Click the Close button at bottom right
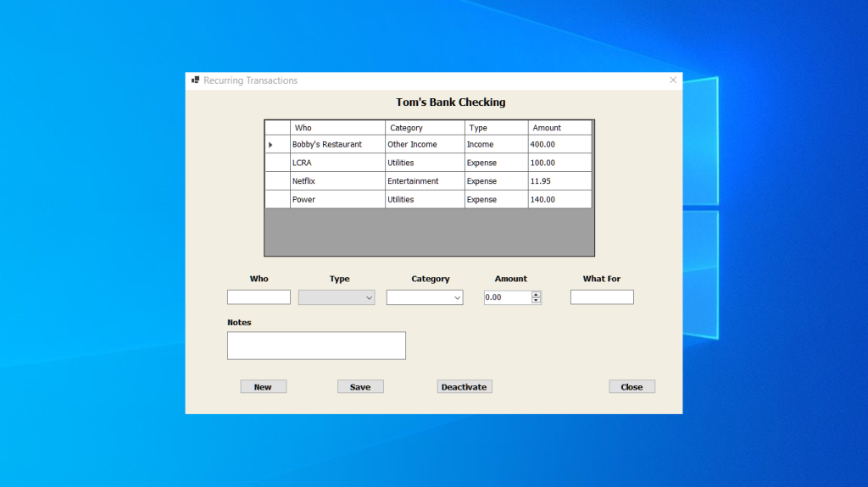868x487 pixels. pyautogui.click(x=632, y=387)
